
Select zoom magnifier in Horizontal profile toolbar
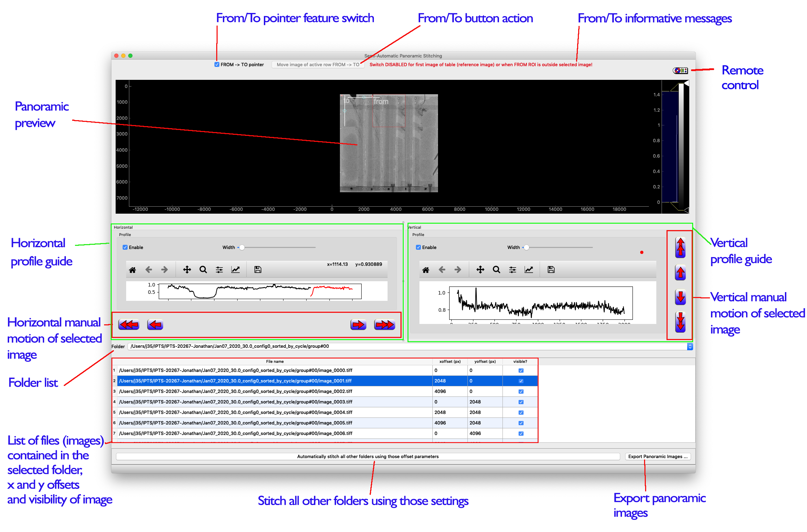(x=203, y=270)
